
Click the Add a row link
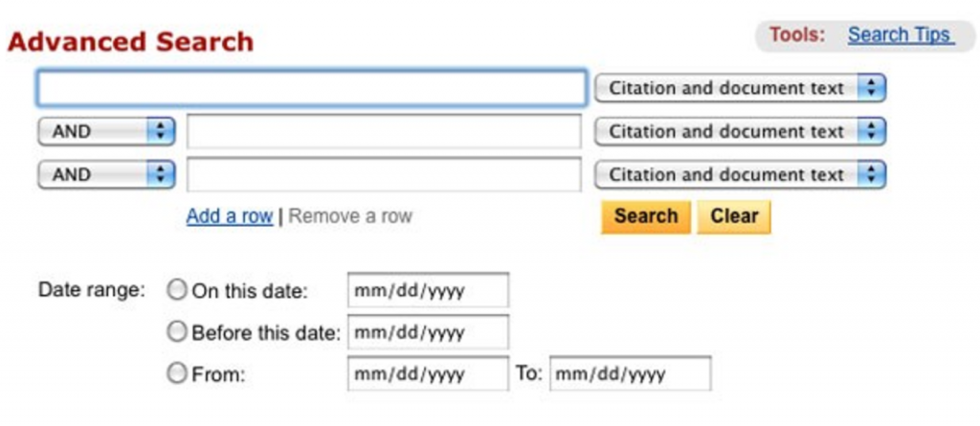pyautogui.click(x=230, y=216)
